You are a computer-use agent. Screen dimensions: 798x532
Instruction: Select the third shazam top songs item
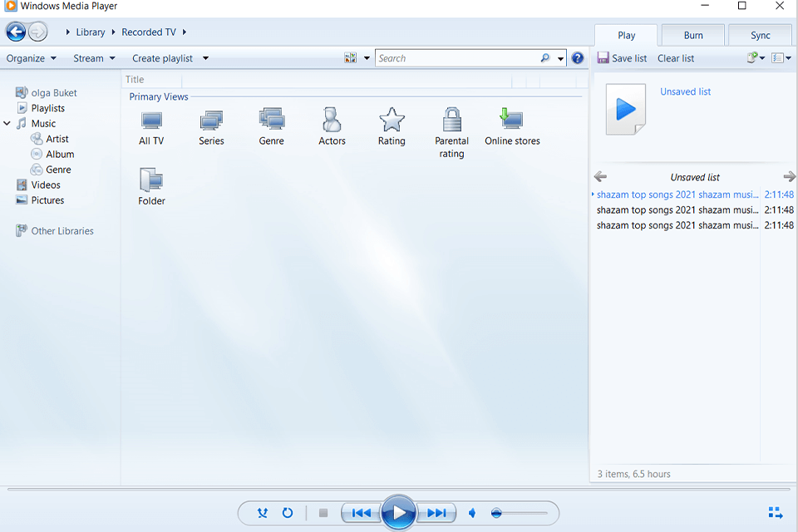click(x=694, y=225)
